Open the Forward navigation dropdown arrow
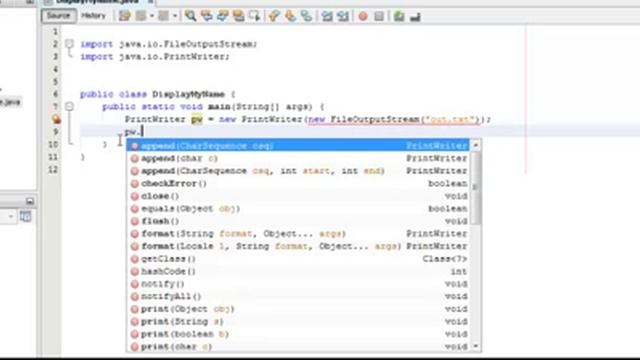 coord(175,16)
